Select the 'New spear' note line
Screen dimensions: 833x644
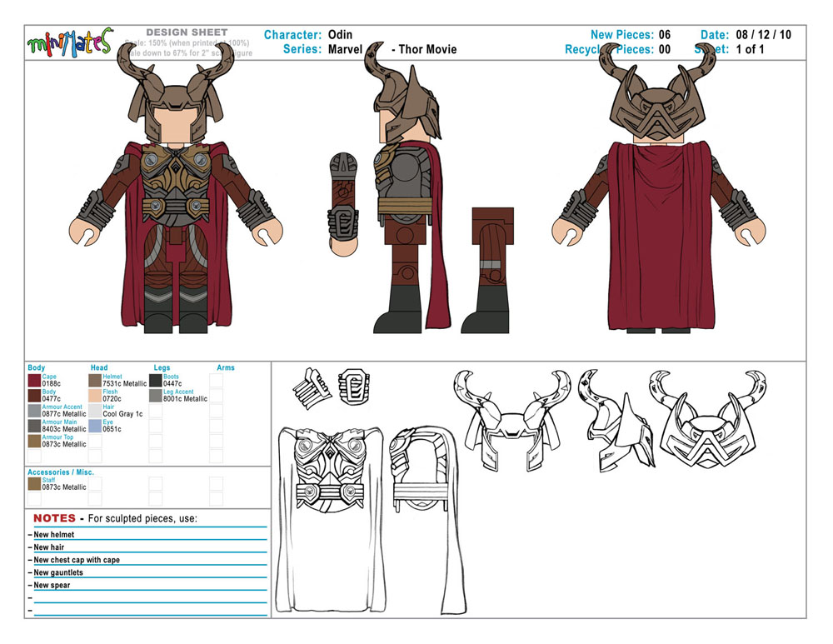pos(52,585)
